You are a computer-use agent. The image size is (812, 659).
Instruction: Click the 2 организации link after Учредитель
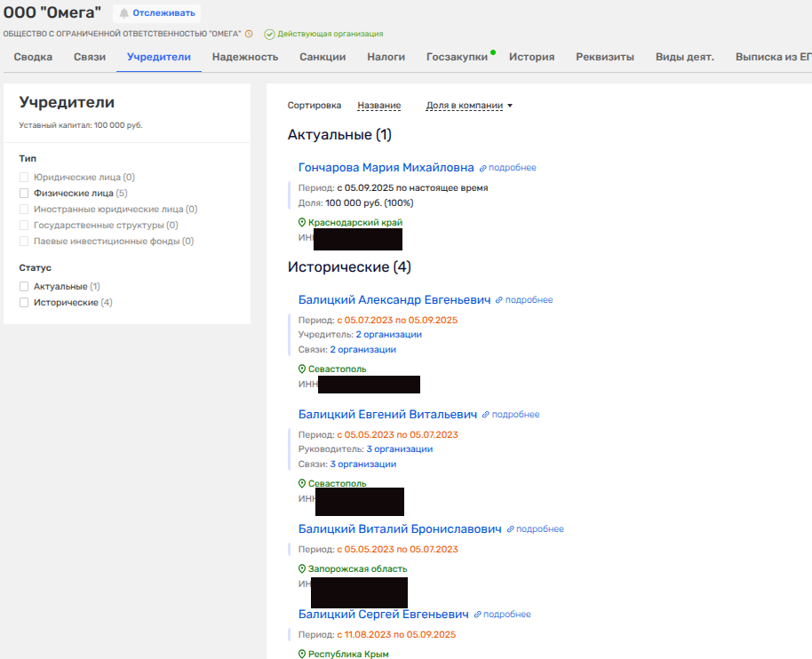pyautogui.click(x=388, y=335)
